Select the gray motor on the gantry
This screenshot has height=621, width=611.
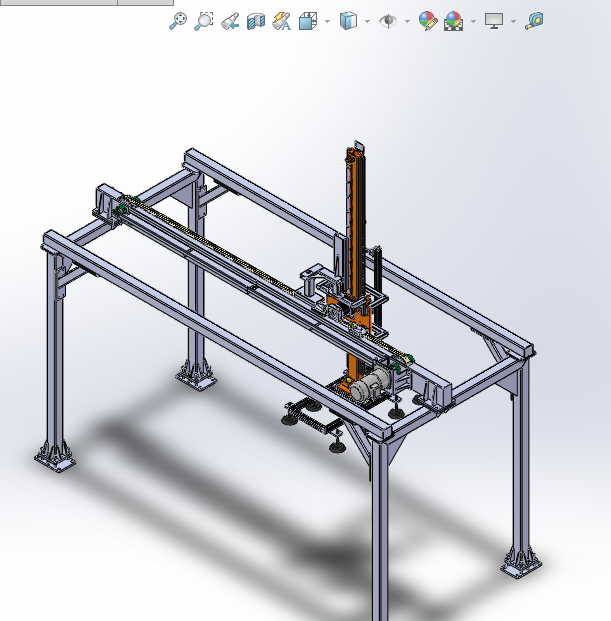(x=370, y=384)
